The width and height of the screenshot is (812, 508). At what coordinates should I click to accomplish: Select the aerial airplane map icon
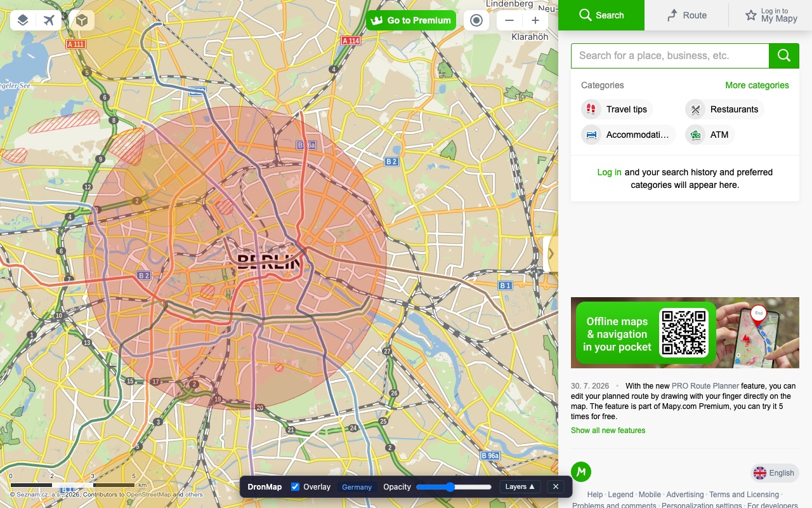[x=49, y=20]
